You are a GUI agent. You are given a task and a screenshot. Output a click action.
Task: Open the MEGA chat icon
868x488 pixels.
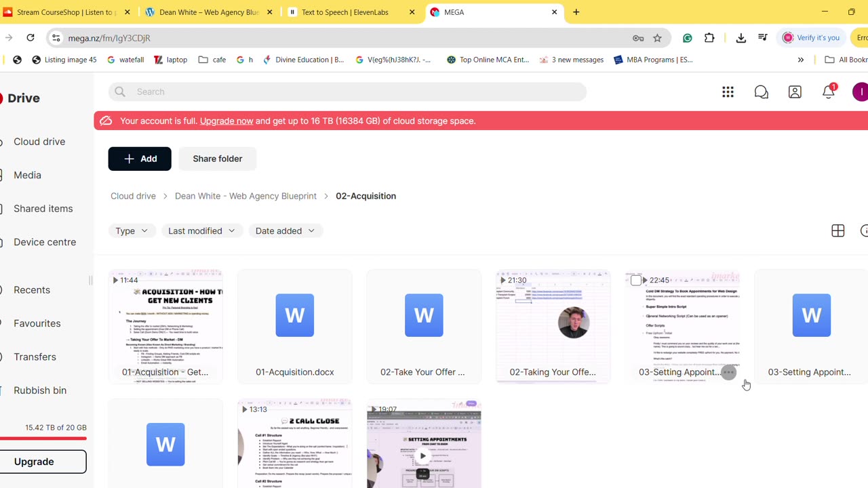coord(762,91)
